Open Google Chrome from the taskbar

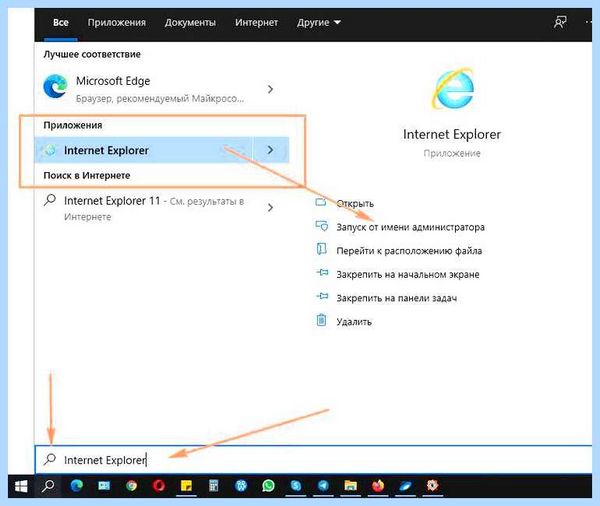(131, 486)
